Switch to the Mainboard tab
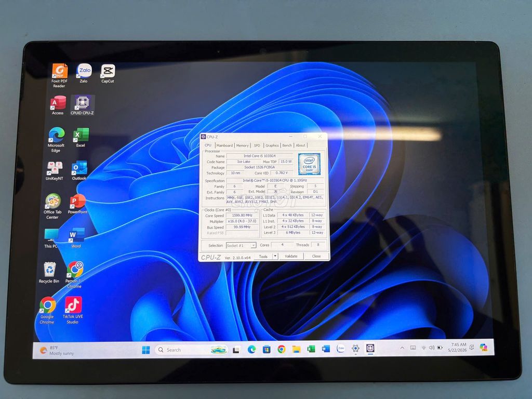Screen dimensions: 532x399 [x=224, y=145]
